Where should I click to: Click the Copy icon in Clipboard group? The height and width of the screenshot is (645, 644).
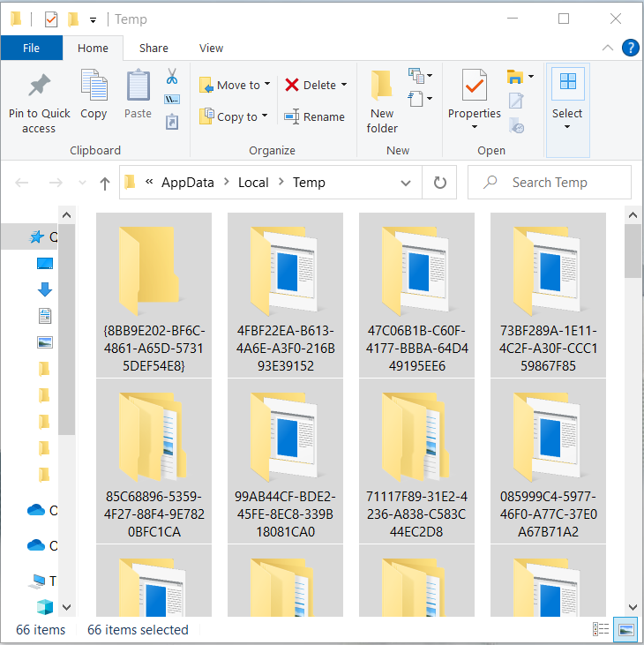pyautogui.click(x=94, y=86)
